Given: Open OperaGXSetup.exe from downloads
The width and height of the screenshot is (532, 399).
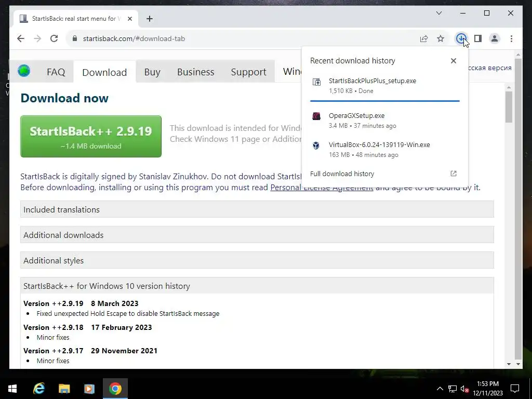Looking at the screenshot, I should pyautogui.click(x=385, y=121).
